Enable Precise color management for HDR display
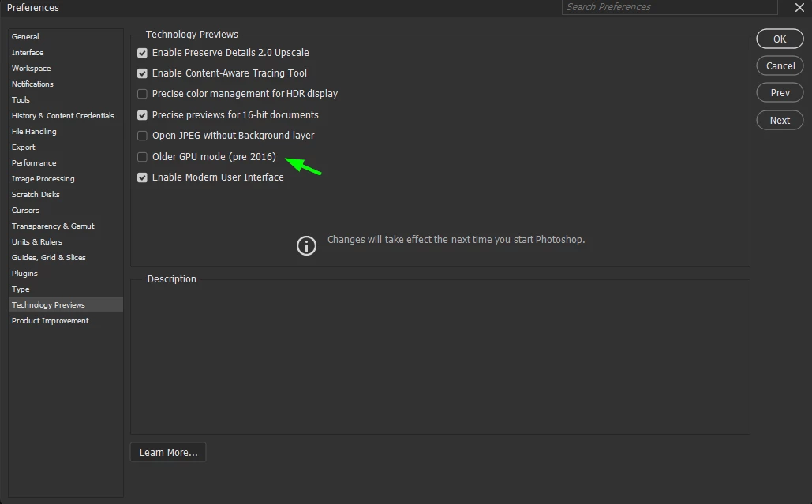 142,94
